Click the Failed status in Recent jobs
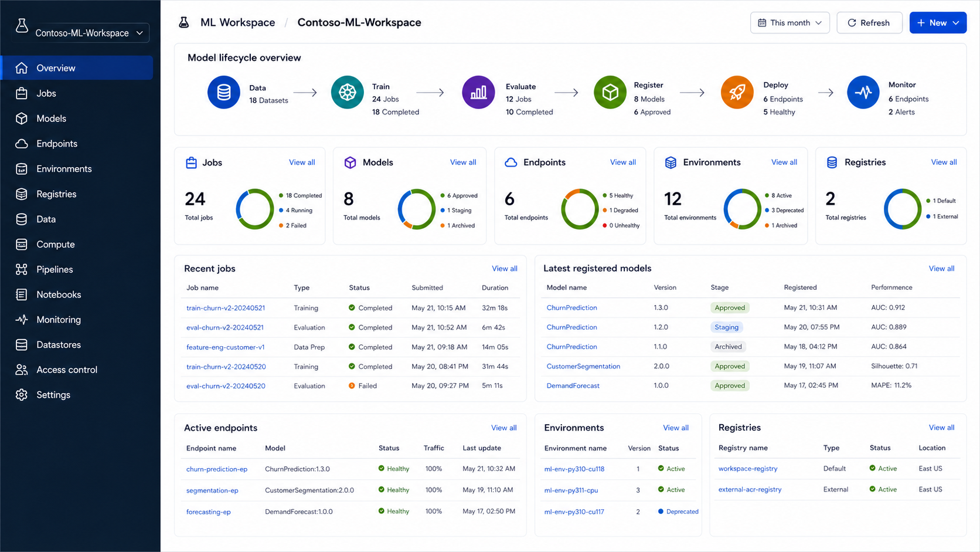Image resolution: width=980 pixels, height=552 pixels. 363,386
